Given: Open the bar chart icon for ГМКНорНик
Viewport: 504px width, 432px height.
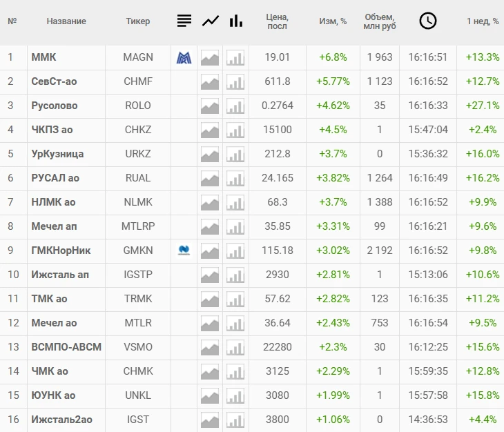Looking at the screenshot, I should pos(235,251).
